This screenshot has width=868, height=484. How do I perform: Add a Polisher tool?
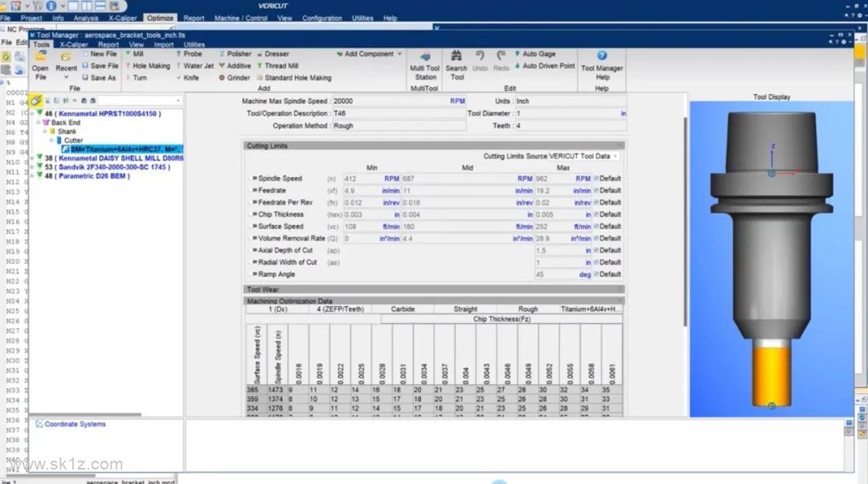(235, 54)
